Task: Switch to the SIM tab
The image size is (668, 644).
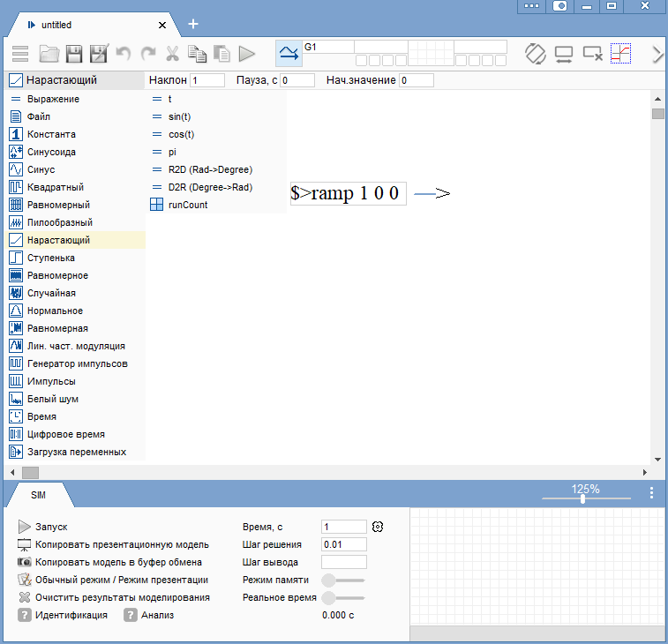Action: point(38,495)
